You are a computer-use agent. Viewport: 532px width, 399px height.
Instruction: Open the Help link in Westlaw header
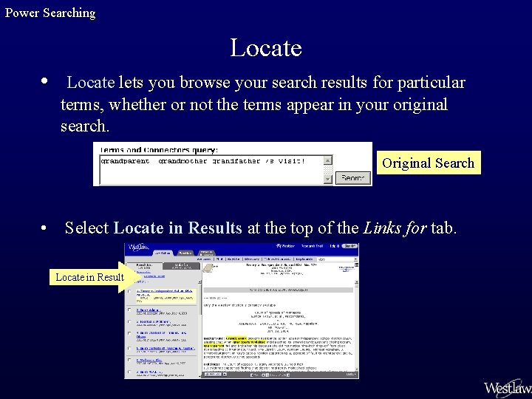tap(334, 246)
